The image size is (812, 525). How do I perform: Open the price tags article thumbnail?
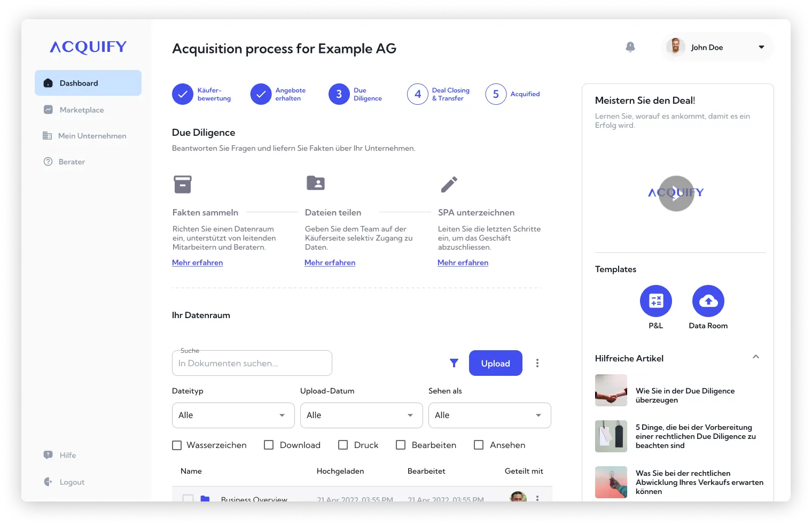[x=611, y=436]
